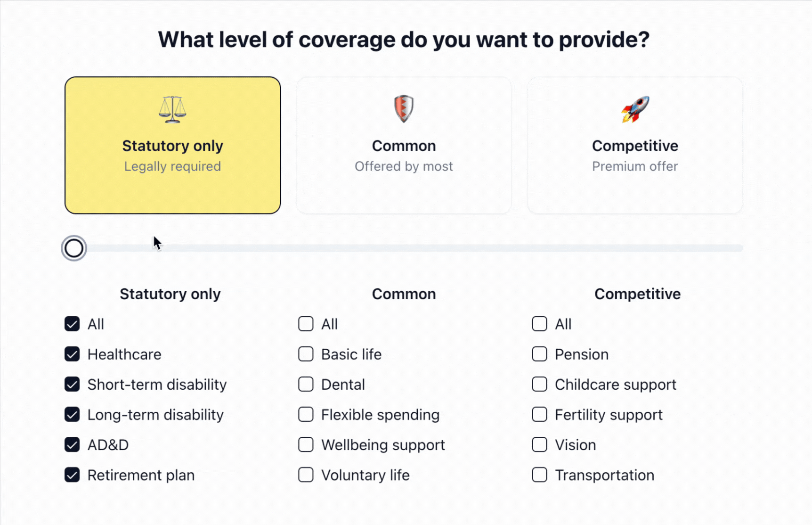Uncheck All under Statutory only
The width and height of the screenshot is (812, 525).
[x=72, y=324]
